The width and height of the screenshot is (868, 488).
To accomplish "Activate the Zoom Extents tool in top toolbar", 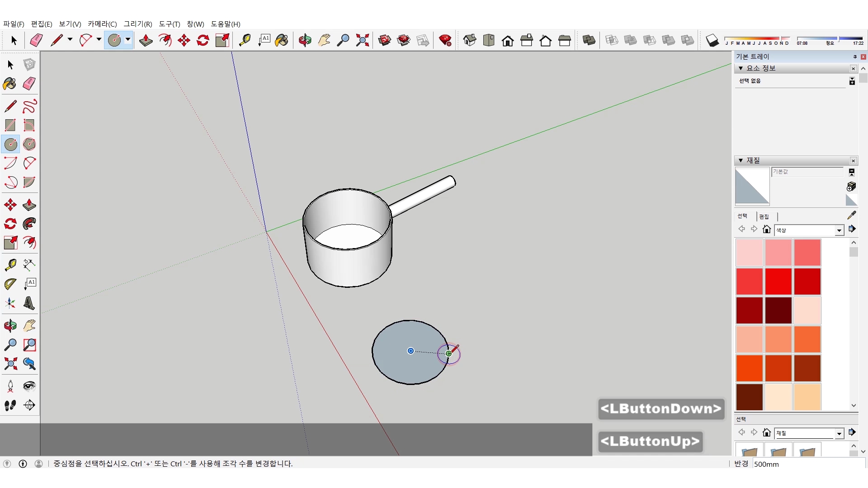I will 362,41.
